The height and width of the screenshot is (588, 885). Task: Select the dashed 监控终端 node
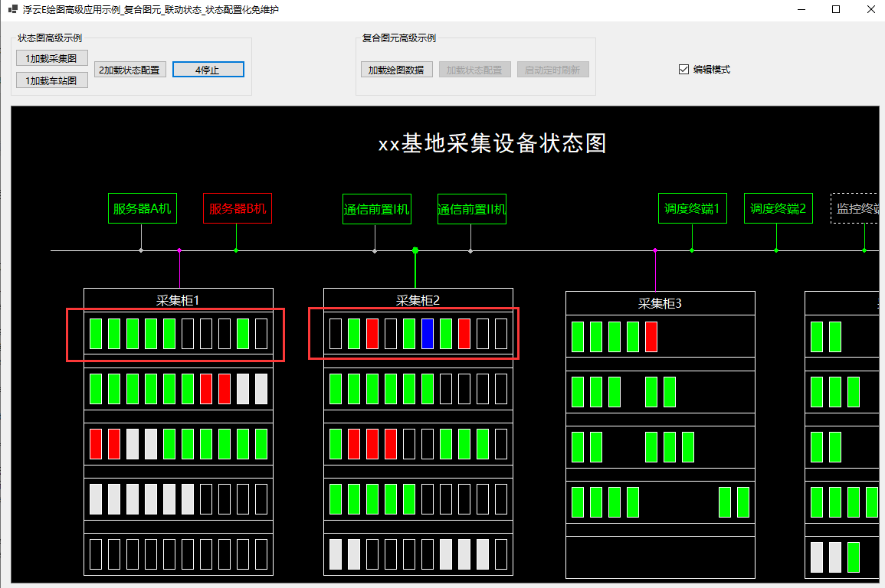pos(855,208)
